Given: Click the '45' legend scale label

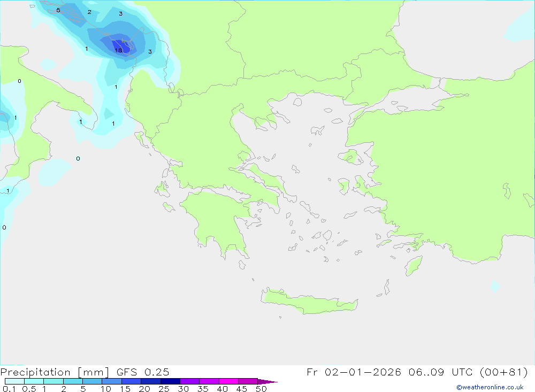Looking at the screenshot, I should pos(242,389).
